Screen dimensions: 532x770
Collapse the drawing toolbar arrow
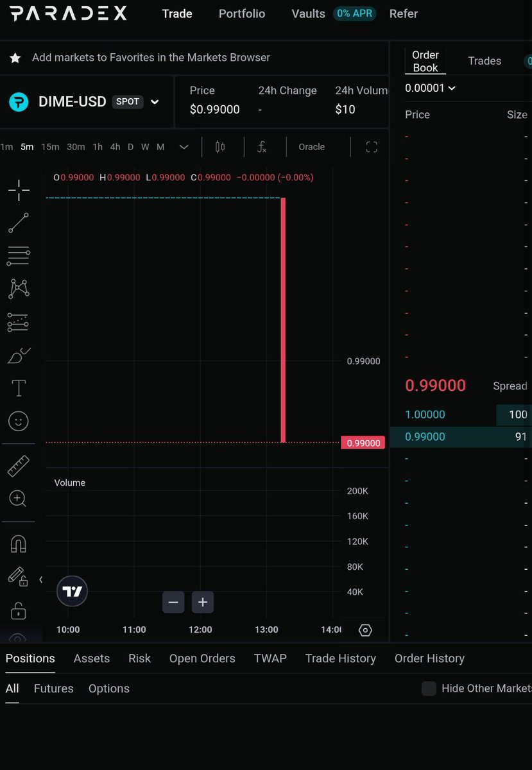coord(41,579)
